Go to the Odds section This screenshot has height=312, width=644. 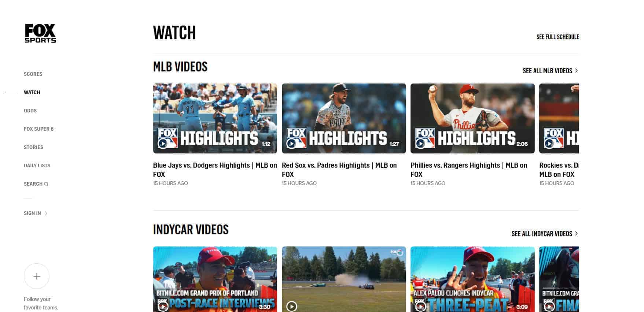(30, 111)
